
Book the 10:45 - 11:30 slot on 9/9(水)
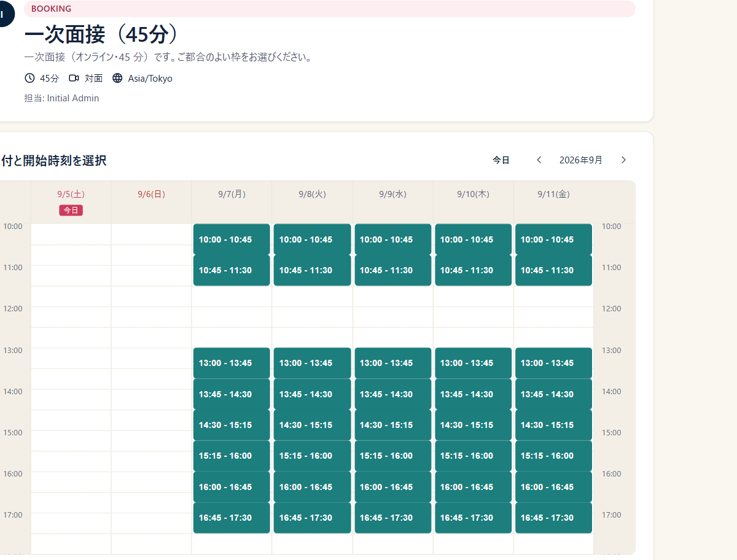click(x=393, y=270)
